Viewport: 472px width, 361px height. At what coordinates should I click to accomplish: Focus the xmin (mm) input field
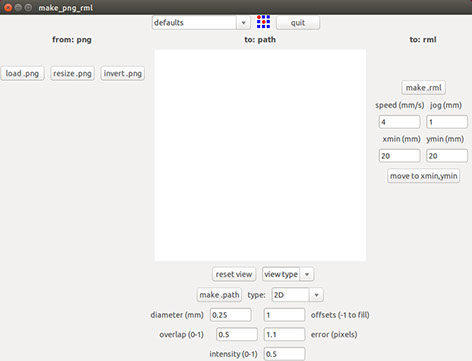click(x=399, y=156)
